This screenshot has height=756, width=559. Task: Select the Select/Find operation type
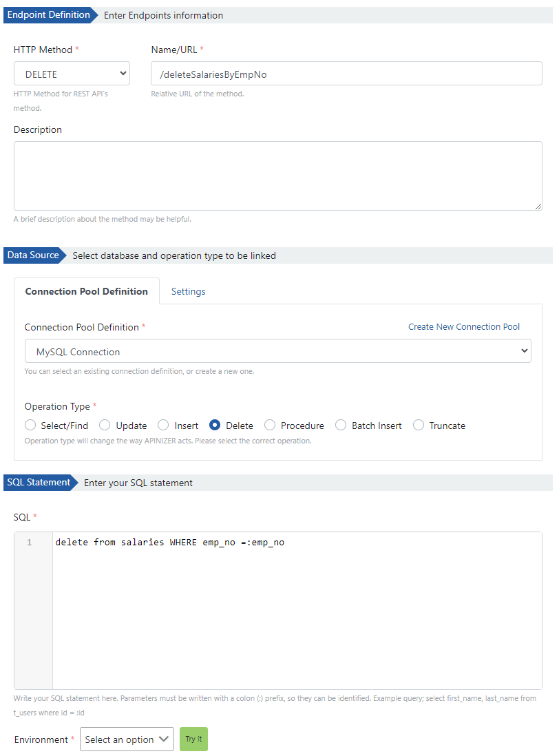pyautogui.click(x=30, y=426)
